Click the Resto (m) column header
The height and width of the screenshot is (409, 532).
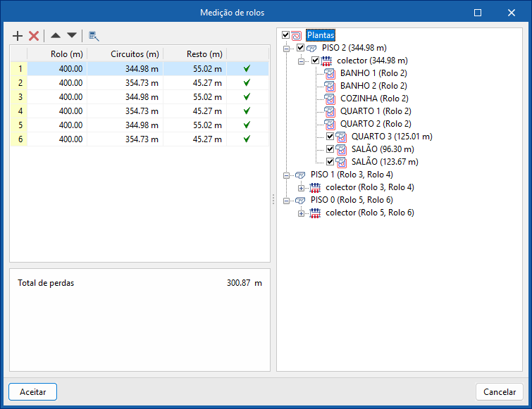[195, 54]
